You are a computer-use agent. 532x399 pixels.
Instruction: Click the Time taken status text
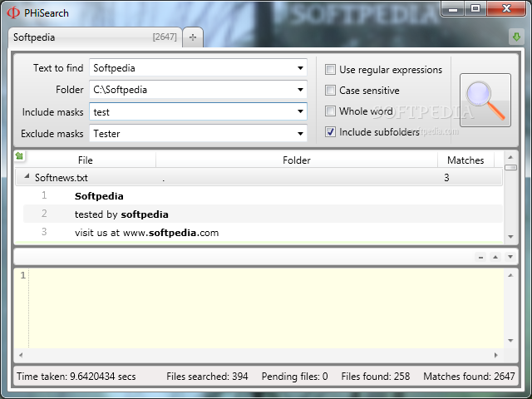[76, 377]
